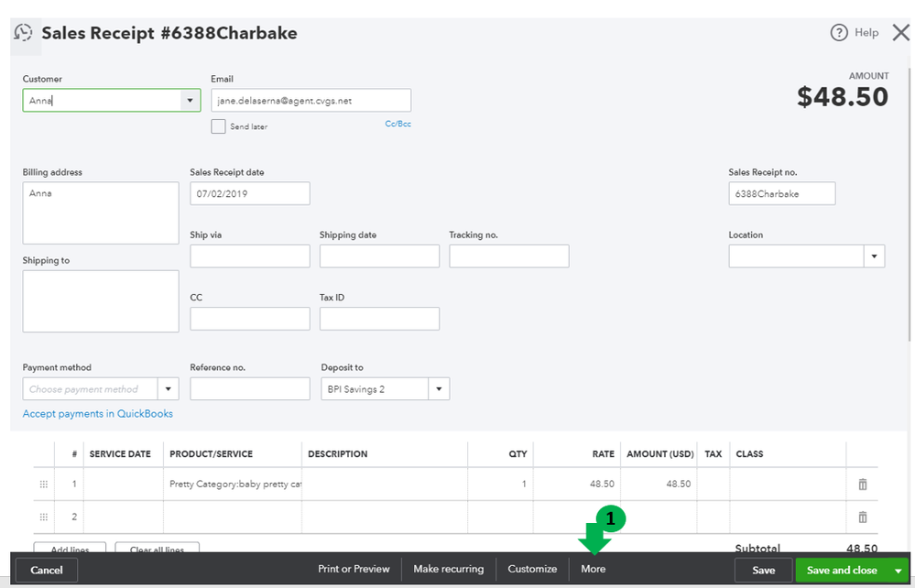915x588 pixels.
Task: Close the Sales Receipt with X
Action: tap(898, 33)
